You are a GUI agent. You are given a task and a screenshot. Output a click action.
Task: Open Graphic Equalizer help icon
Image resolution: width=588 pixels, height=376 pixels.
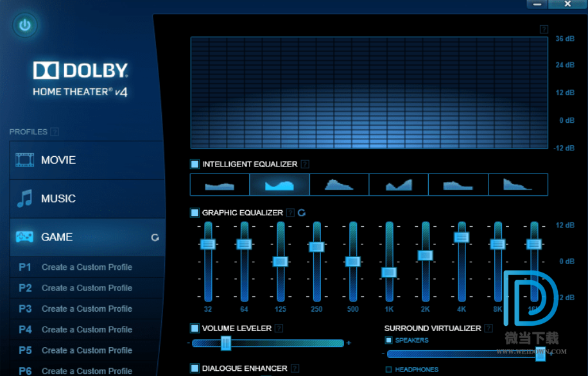coord(290,213)
